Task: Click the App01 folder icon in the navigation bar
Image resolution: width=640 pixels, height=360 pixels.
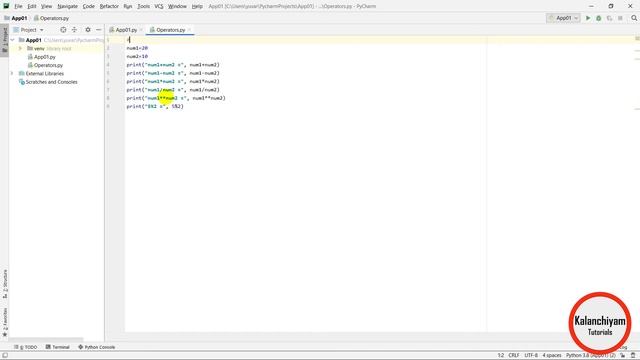Action: coord(7,18)
